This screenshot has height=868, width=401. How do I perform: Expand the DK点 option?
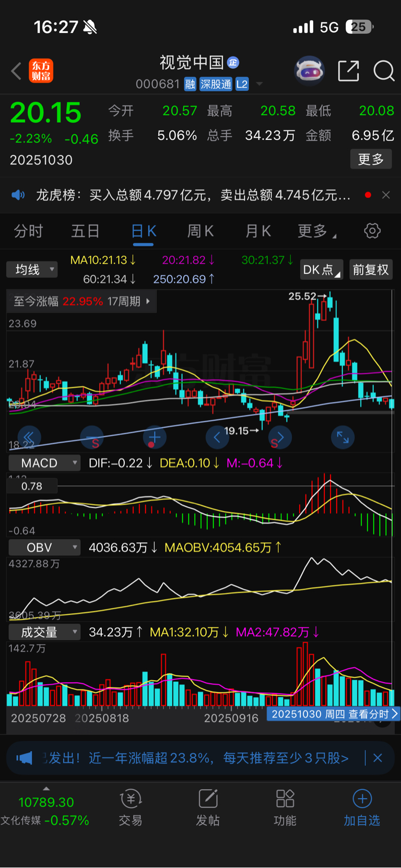click(322, 269)
